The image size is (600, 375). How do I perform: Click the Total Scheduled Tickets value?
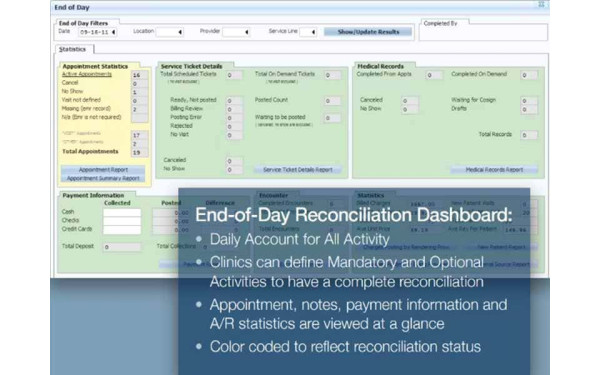(x=234, y=75)
